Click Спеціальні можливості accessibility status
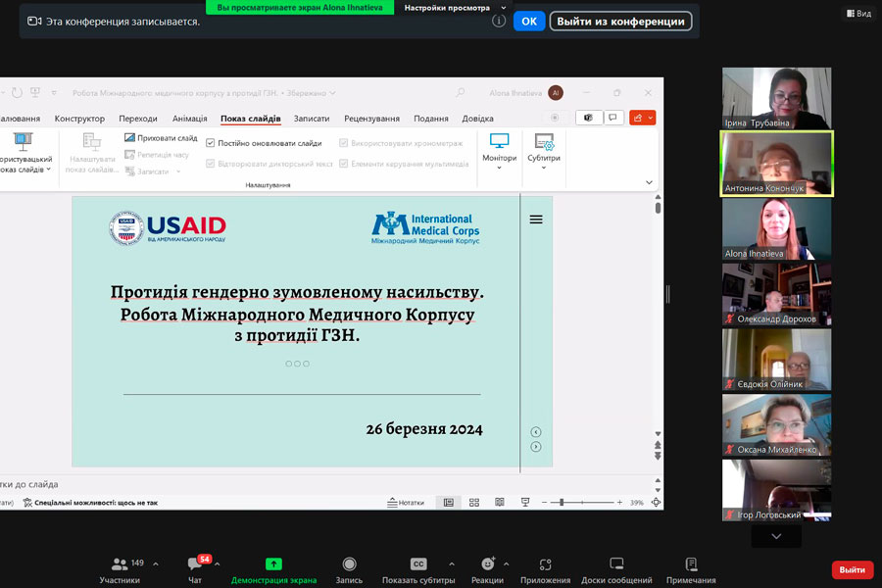The image size is (882, 588). coord(90,503)
